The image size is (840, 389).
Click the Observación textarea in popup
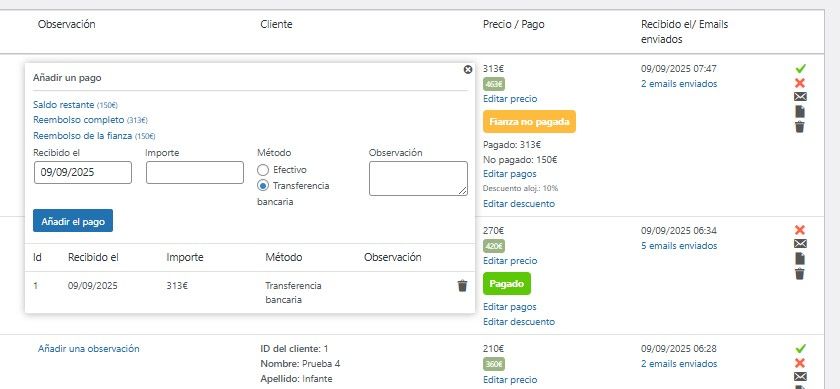(418, 178)
